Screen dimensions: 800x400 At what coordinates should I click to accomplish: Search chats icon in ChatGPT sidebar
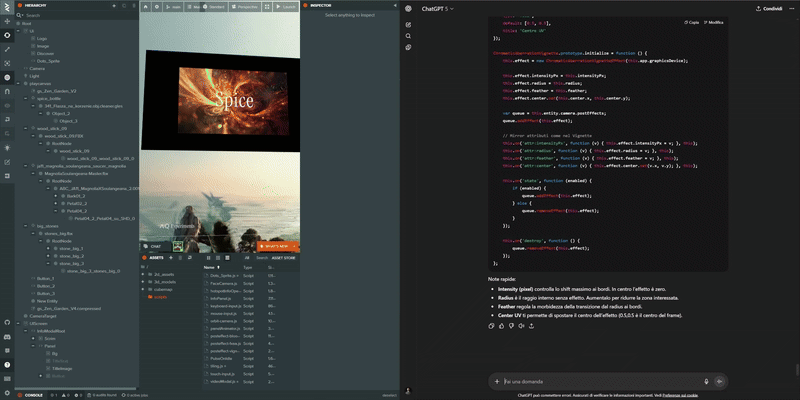coord(408,36)
